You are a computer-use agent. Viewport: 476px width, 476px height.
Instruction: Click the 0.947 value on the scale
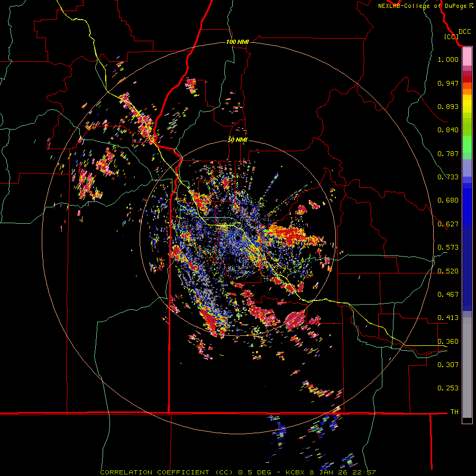448,83
